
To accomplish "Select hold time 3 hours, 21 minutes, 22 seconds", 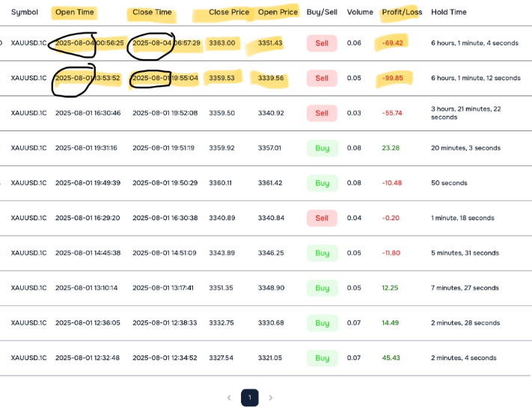I will point(466,113).
